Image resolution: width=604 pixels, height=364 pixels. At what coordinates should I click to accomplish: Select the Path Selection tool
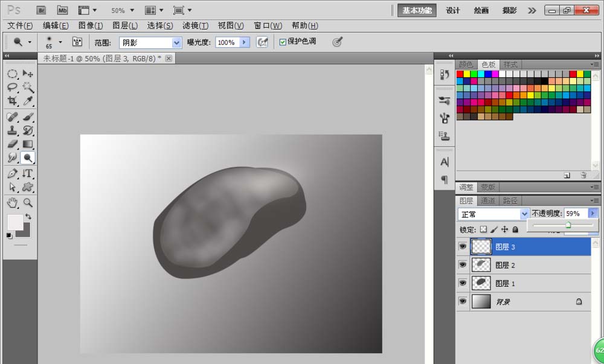point(12,187)
